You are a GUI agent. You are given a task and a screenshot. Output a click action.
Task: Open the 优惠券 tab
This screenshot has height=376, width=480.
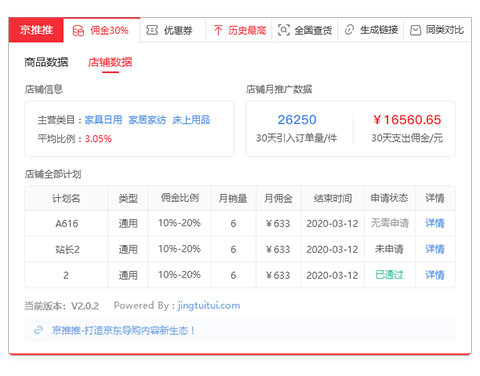tap(173, 30)
